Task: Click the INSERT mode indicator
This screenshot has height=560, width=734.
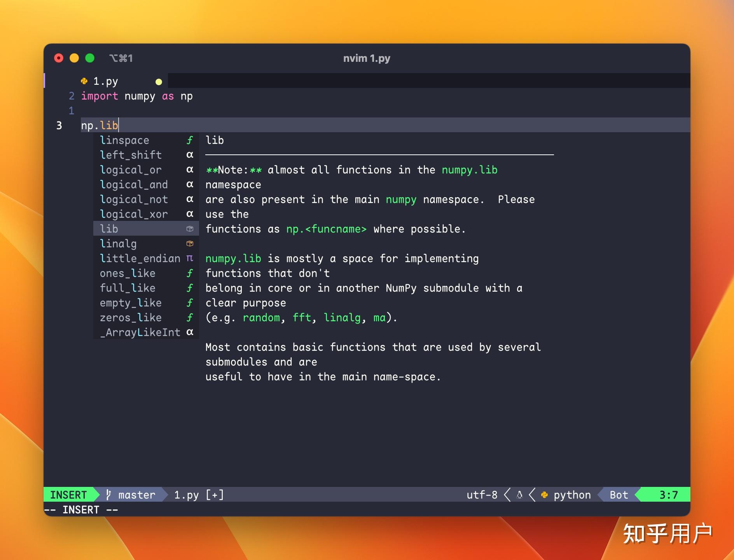Action: click(x=69, y=495)
